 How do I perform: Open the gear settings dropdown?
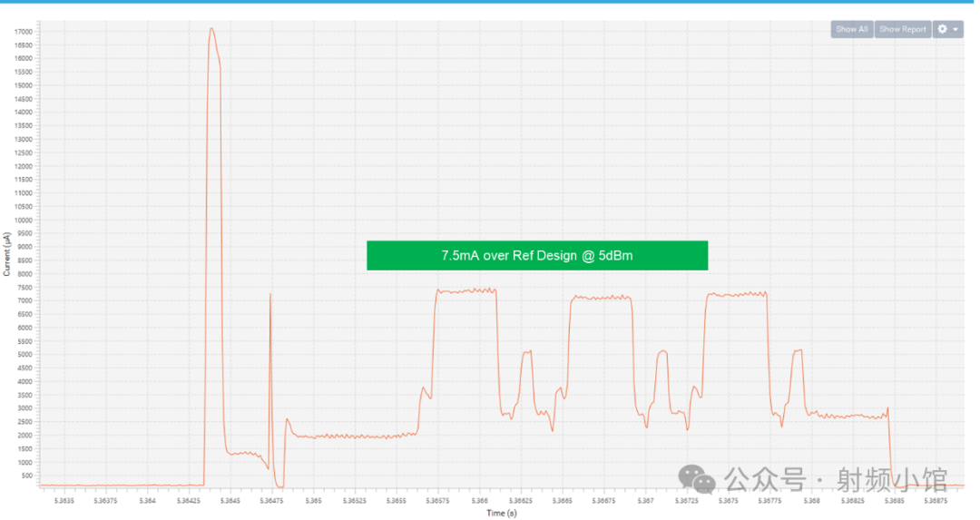point(947,29)
